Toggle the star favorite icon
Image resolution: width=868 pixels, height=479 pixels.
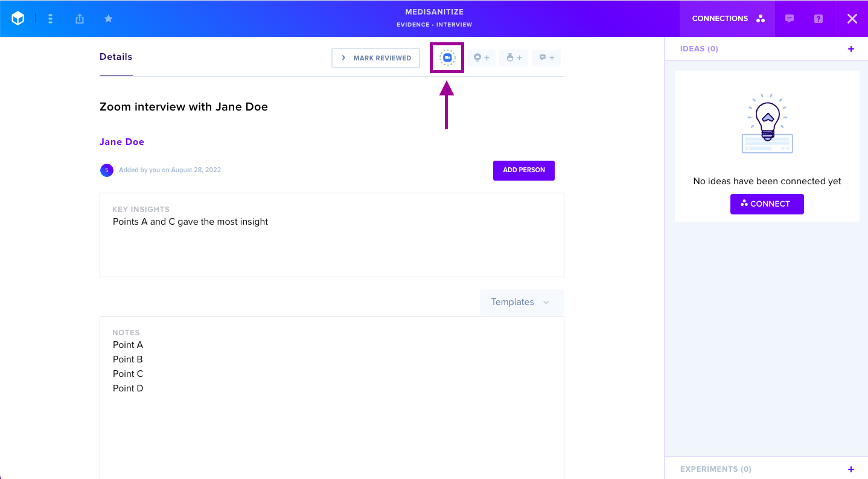coord(109,19)
